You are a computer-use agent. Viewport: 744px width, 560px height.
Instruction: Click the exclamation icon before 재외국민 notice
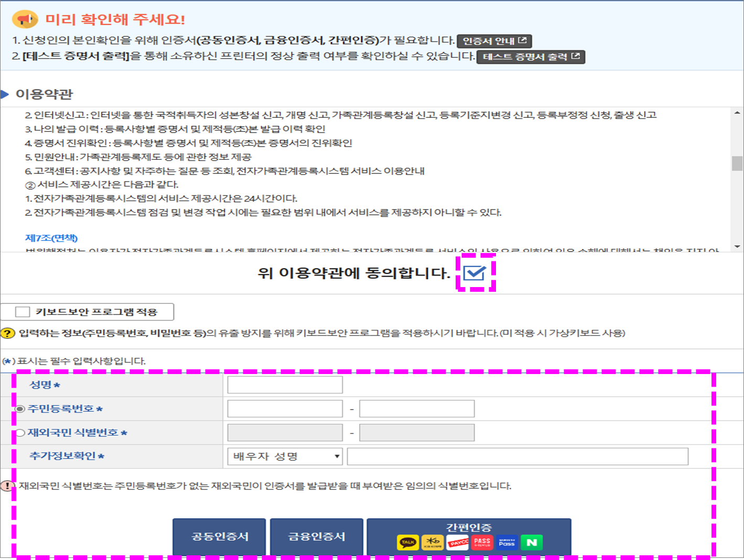click(x=7, y=487)
